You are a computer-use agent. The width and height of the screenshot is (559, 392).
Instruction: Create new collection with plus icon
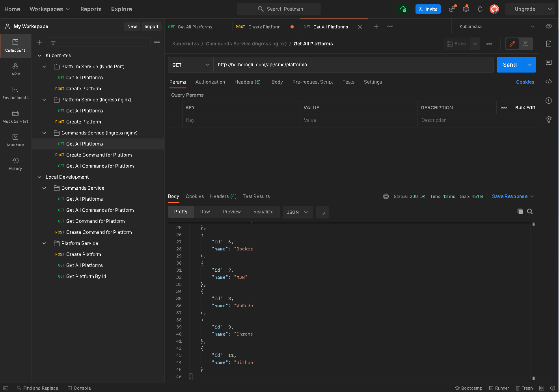coord(39,42)
